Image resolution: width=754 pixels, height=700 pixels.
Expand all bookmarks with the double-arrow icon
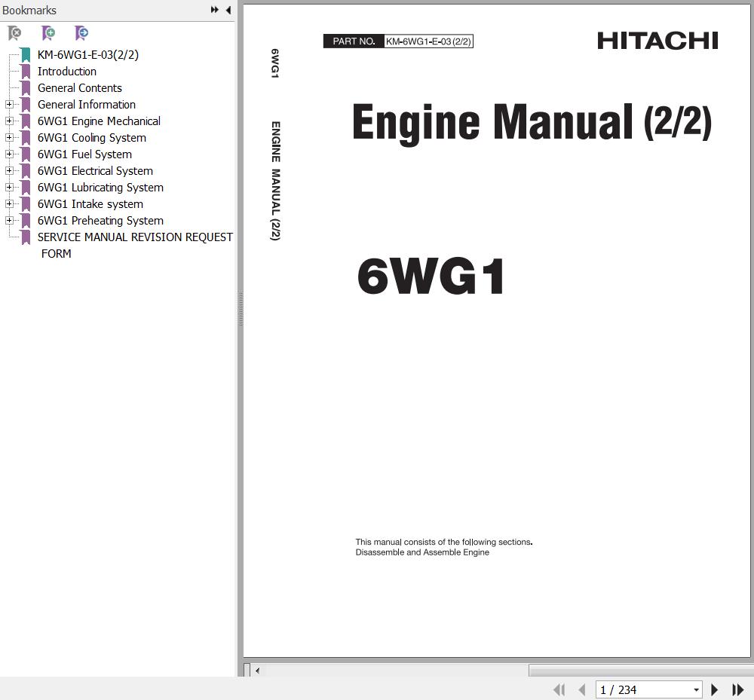click(x=214, y=10)
